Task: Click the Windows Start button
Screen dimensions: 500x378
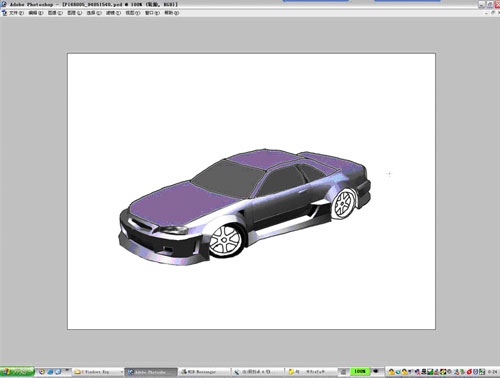Action: pos(17,372)
